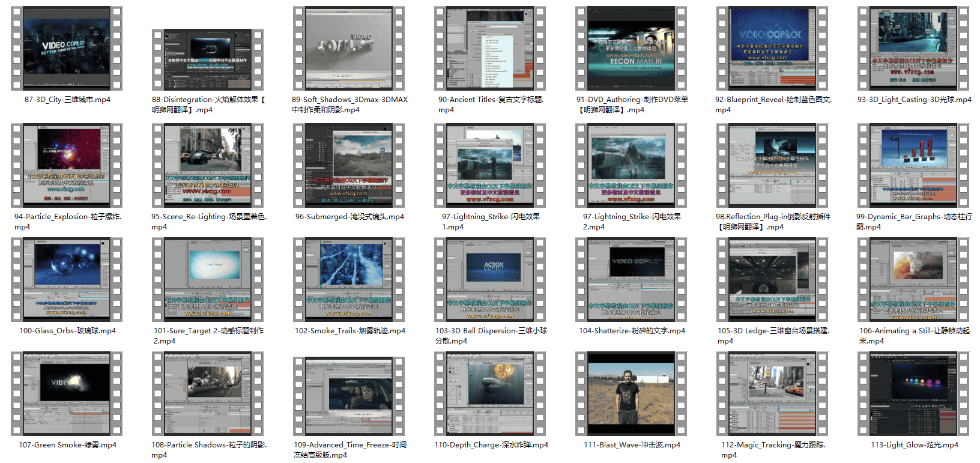Pick the 95-Scene_Re-Lighting video thumbnail
The width and height of the screenshot is (980, 463).
[x=208, y=165]
